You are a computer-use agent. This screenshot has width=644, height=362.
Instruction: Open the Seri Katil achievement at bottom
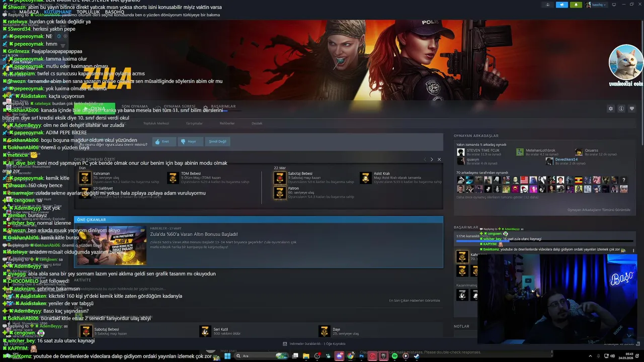pos(205,331)
